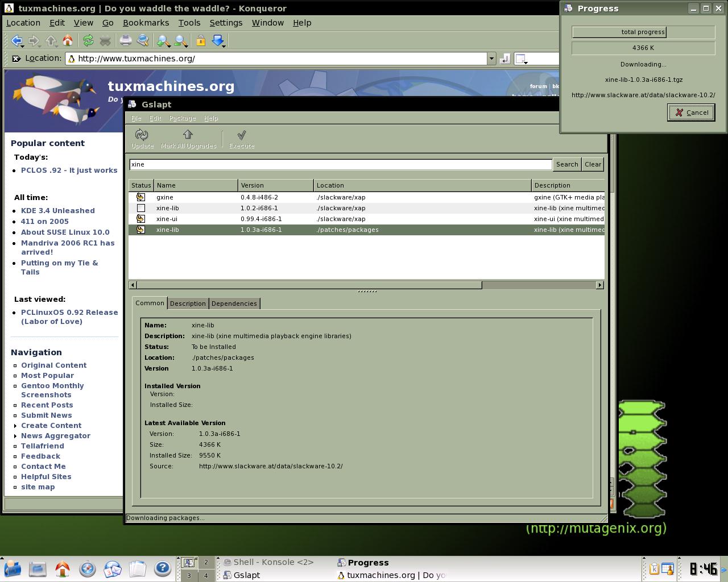The width and height of the screenshot is (728, 582).
Task: Select the xine-lib 1.0.3a-i686-1 row
Action: click(367, 230)
